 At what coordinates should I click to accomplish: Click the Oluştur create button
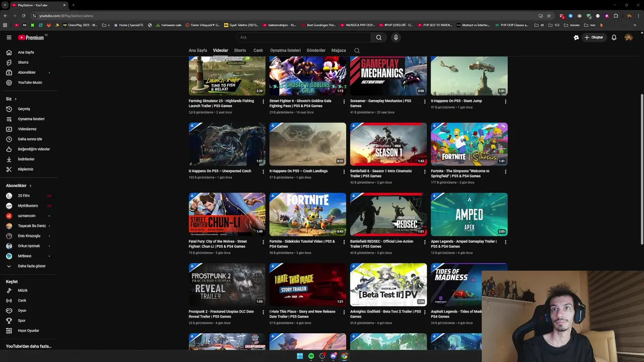(x=594, y=37)
